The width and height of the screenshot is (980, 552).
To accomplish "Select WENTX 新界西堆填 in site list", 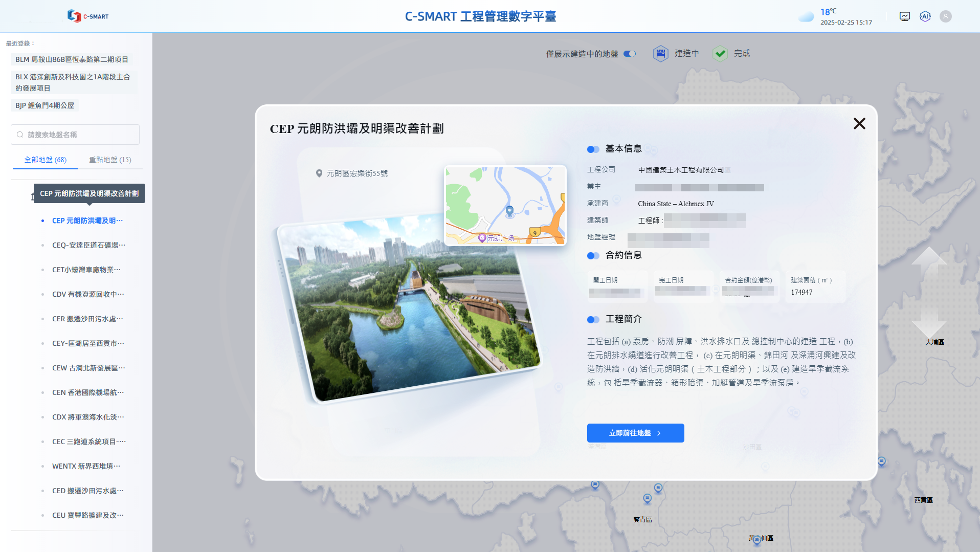I will pyautogui.click(x=86, y=466).
